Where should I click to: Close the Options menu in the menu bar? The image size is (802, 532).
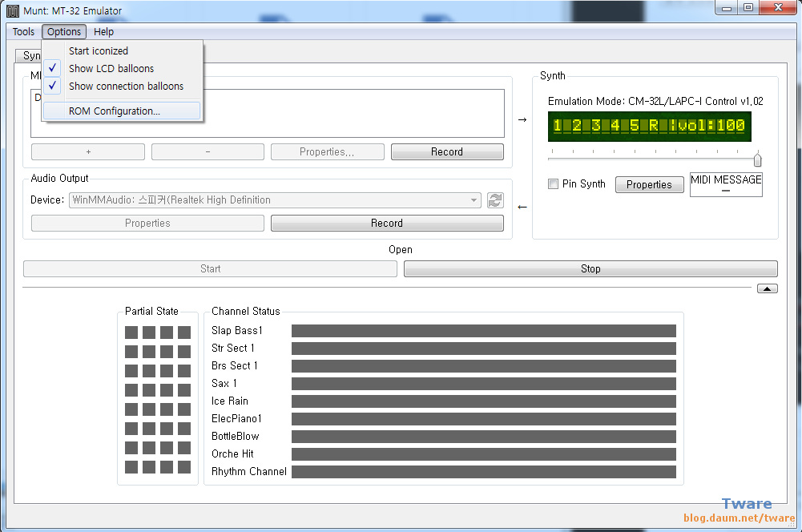(64, 32)
